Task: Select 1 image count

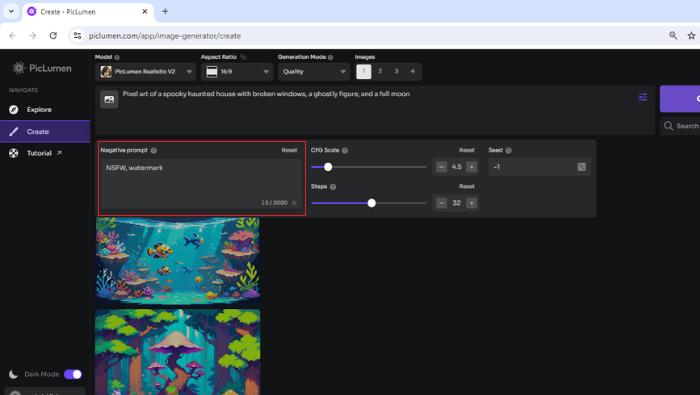Action: 364,71
